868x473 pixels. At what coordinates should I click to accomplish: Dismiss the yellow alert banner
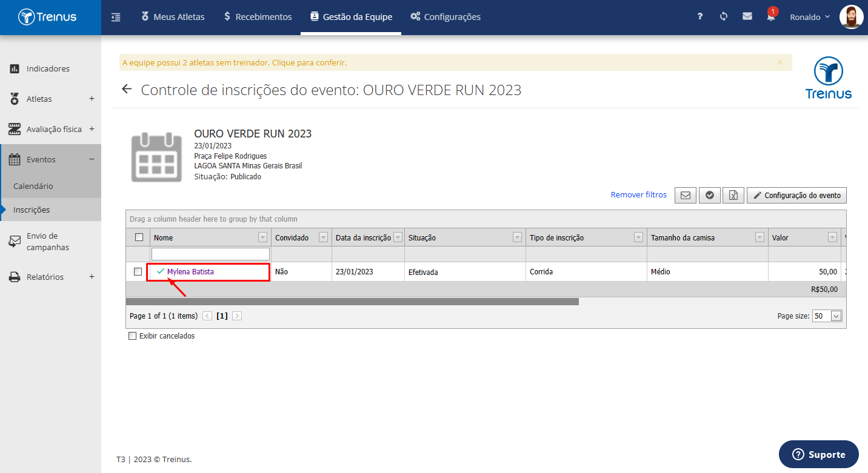point(780,62)
